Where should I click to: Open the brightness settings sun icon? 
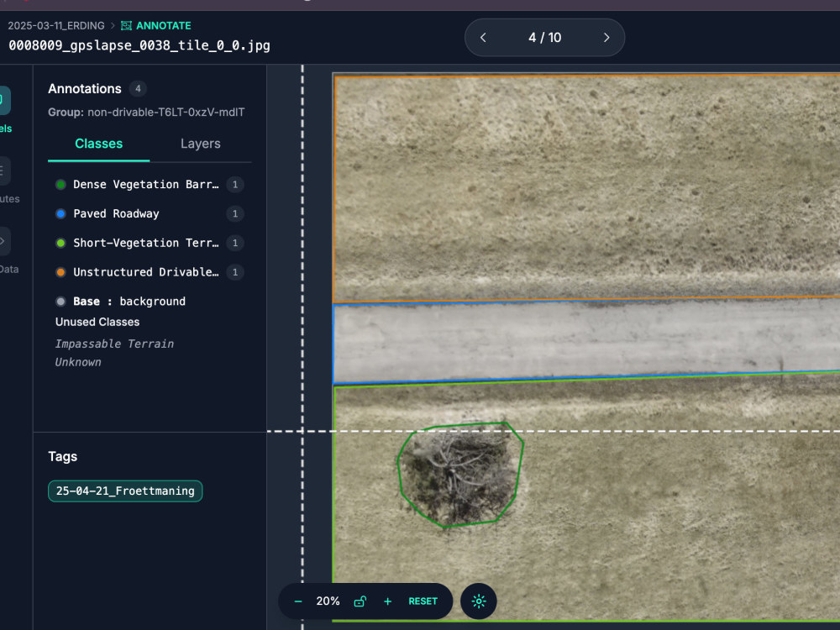pos(479,601)
